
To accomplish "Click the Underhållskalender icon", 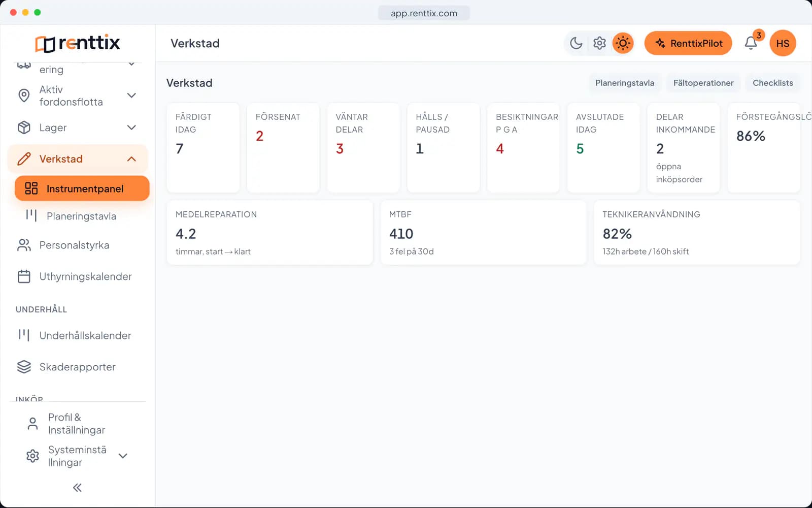I will coord(24,335).
